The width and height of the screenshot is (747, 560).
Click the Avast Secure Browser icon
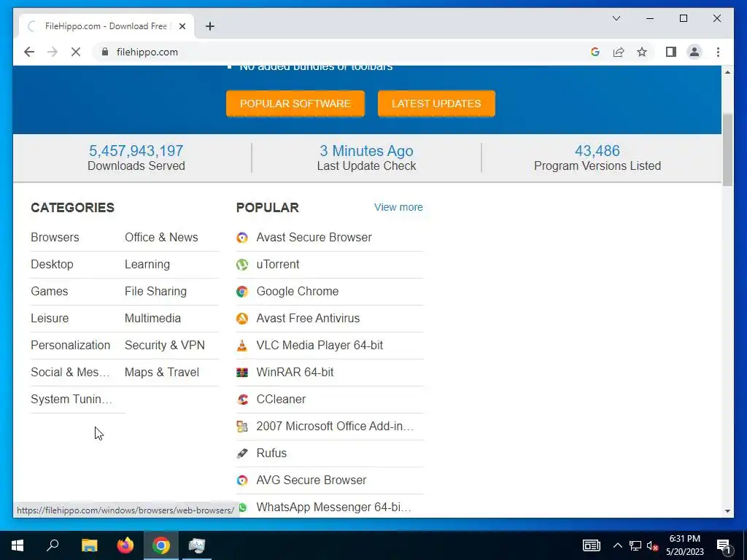(242, 238)
